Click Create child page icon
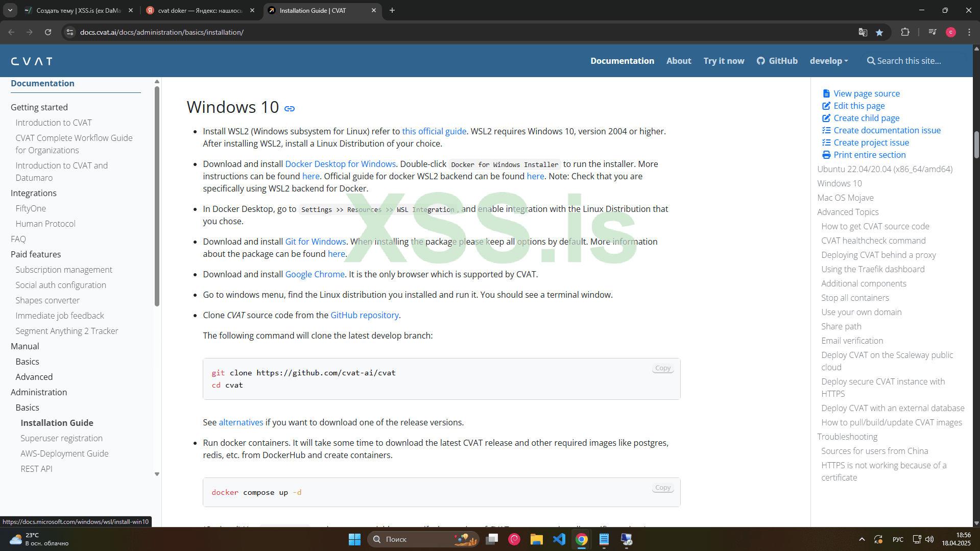 click(x=826, y=118)
